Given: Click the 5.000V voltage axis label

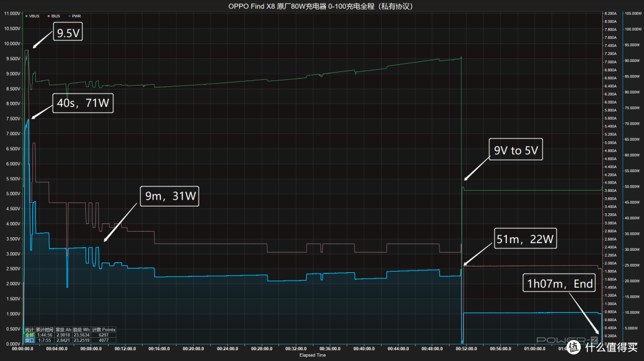Looking at the screenshot, I should [x=13, y=194].
